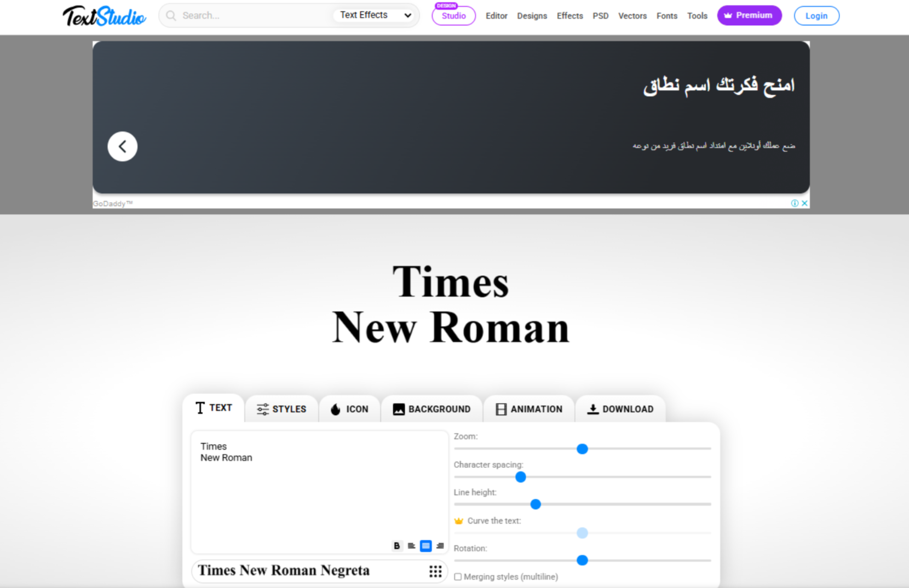Switch to the Animation tab
The width and height of the screenshot is (909, 588).
[529, 409]
